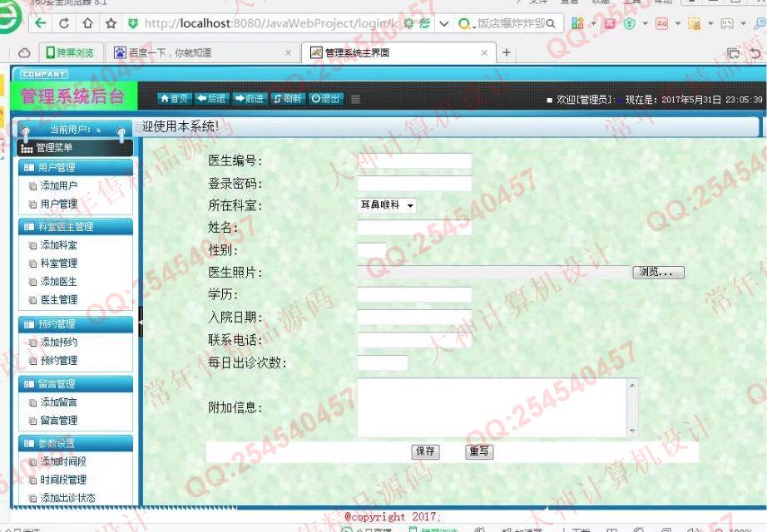The height and width of the screenshot is (532, 767).
Task: Click the 后退 toolbar button
Action: [211, 99]
